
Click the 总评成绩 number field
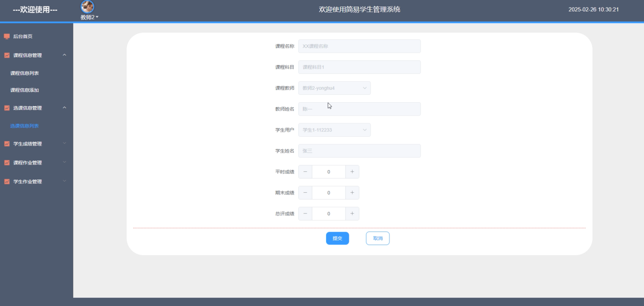328,214
